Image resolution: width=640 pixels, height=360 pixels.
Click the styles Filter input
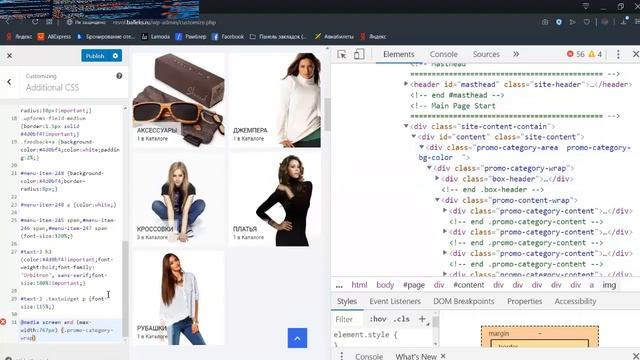(349, 319)
